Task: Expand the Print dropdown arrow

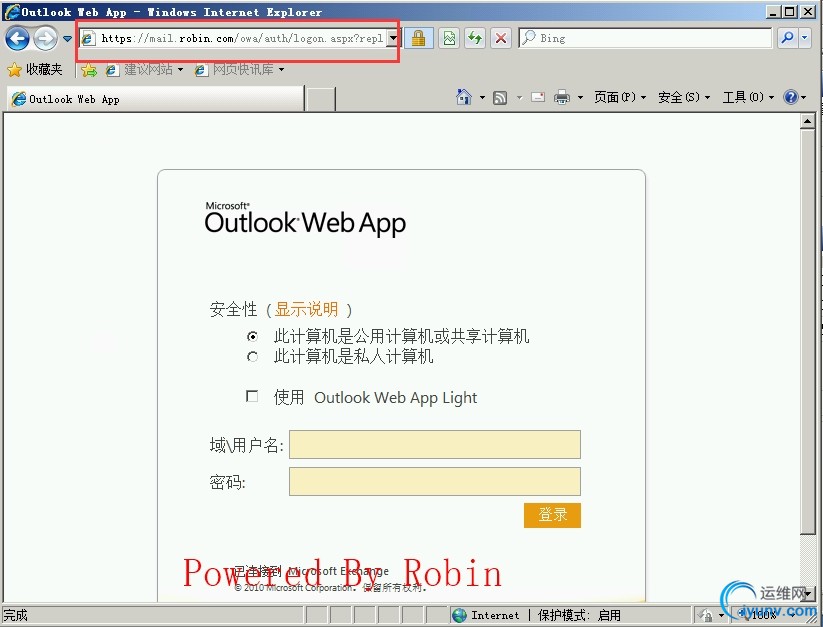Action: 580,98
